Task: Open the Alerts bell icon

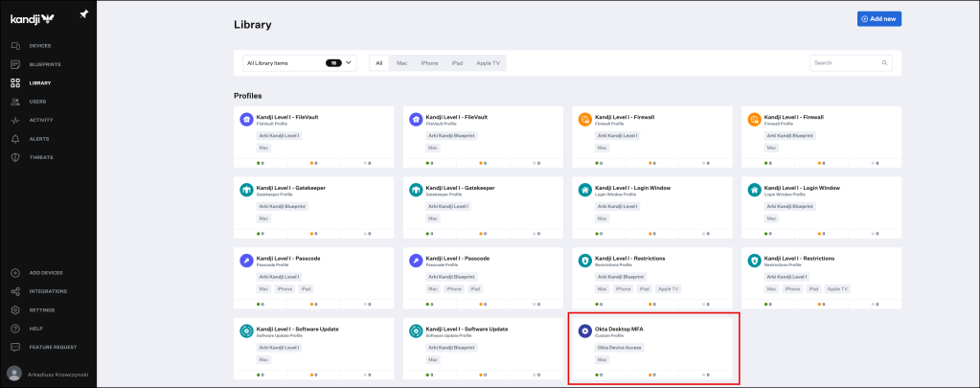Action: coord(15,138)
